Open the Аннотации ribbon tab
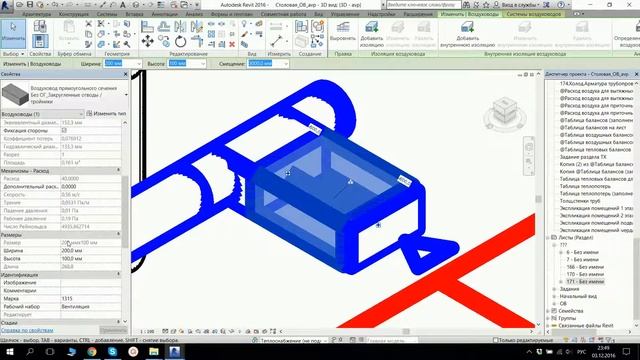 (164, 14)
